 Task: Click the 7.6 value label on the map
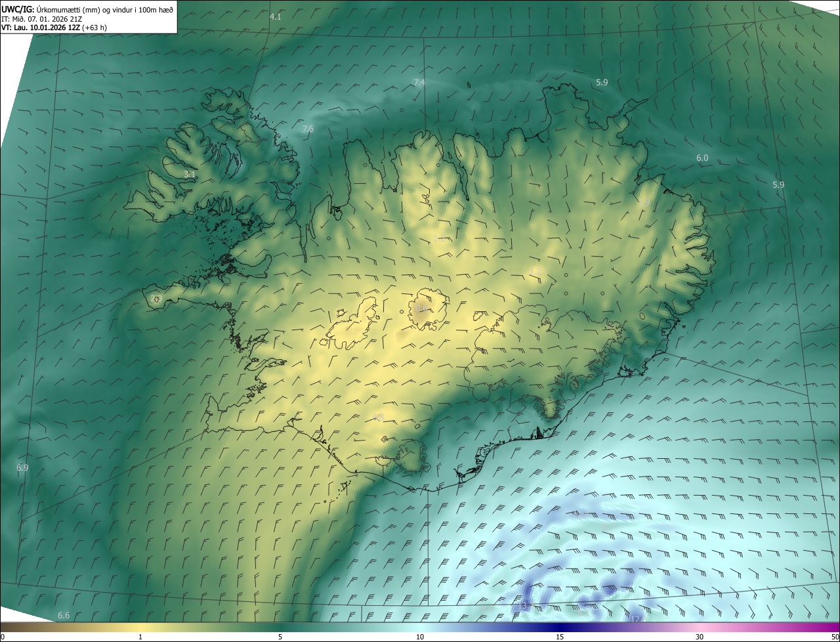(308, 129)
